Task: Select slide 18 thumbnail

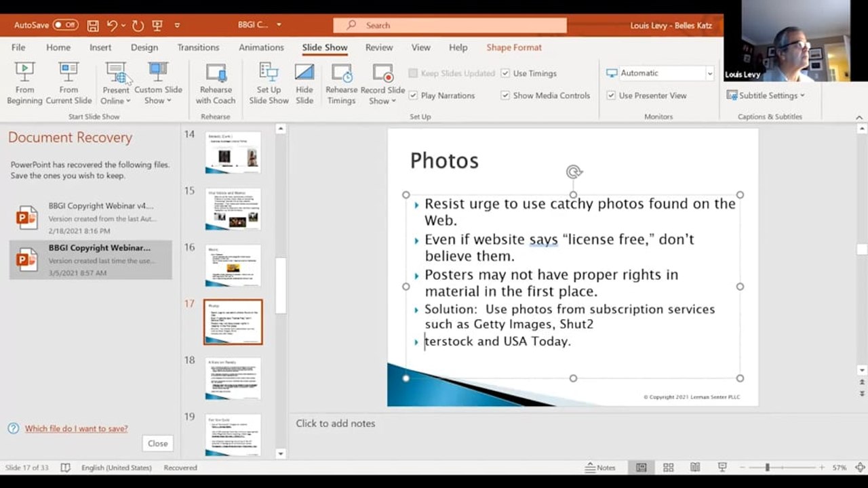Action: click(233, 378)
